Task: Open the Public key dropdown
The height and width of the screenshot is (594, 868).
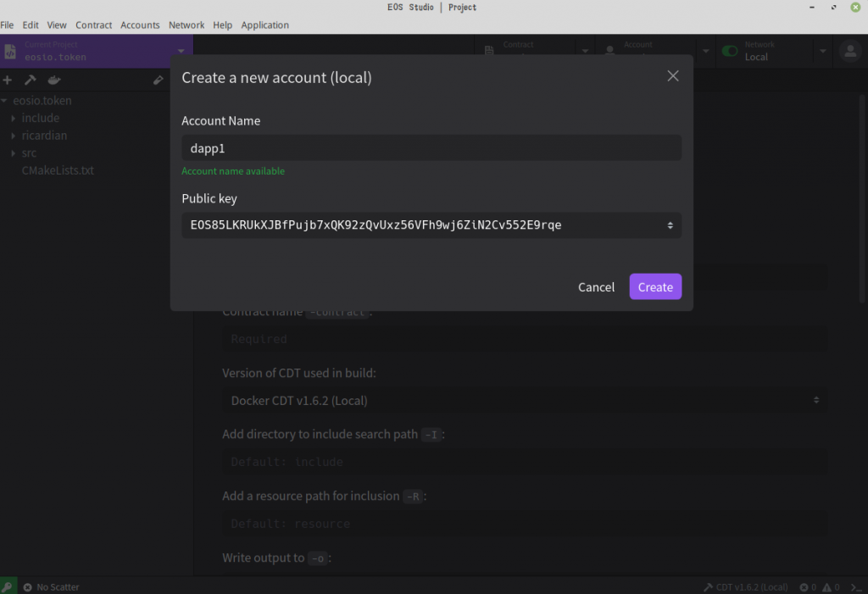Action: 431,225
